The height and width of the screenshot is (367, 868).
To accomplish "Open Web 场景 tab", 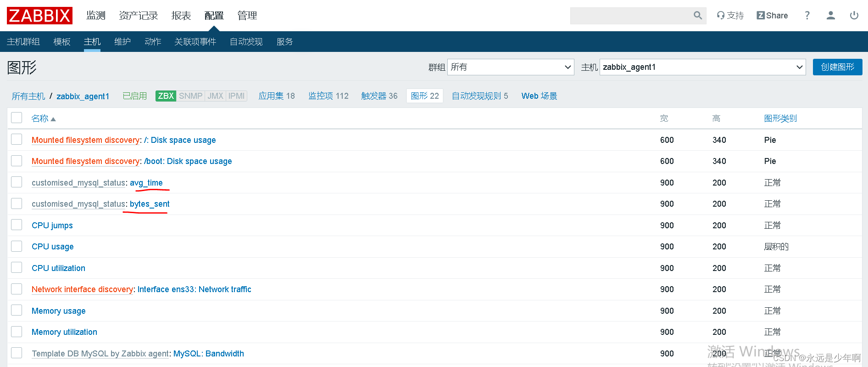I will 540,96.
